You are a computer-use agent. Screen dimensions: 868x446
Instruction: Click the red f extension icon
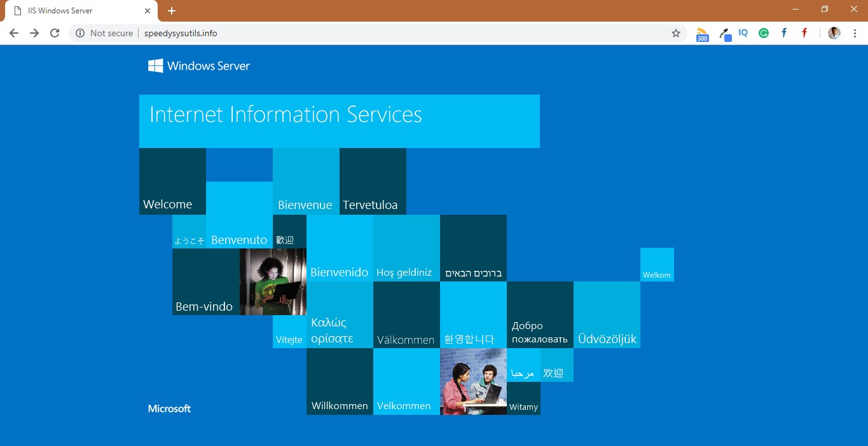(804, 33)
